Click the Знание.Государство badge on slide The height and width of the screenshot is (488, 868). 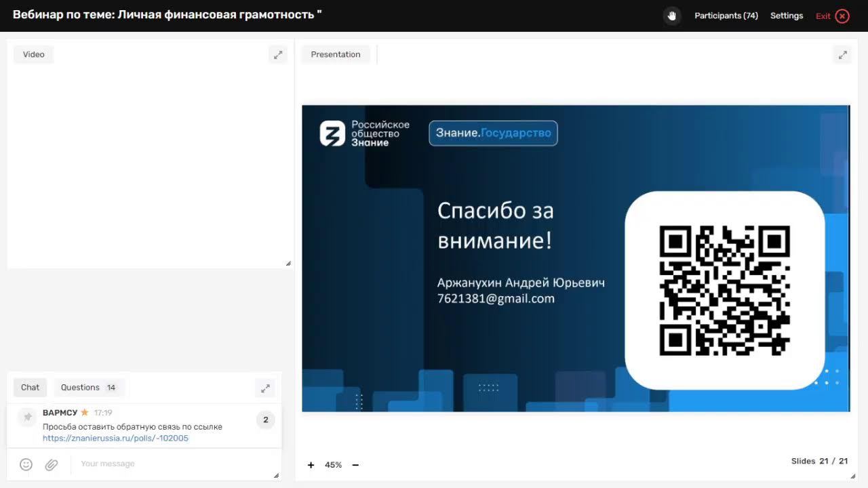click(x=493, y=133)
